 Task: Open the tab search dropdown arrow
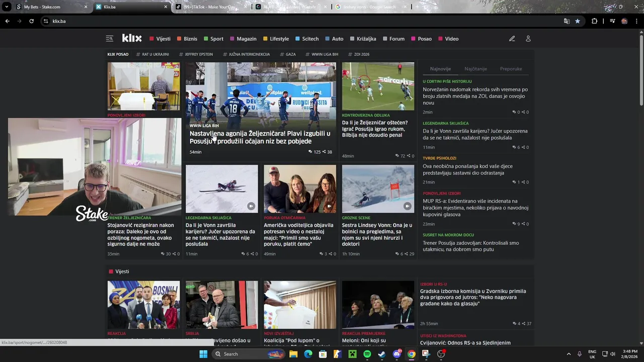7,7
